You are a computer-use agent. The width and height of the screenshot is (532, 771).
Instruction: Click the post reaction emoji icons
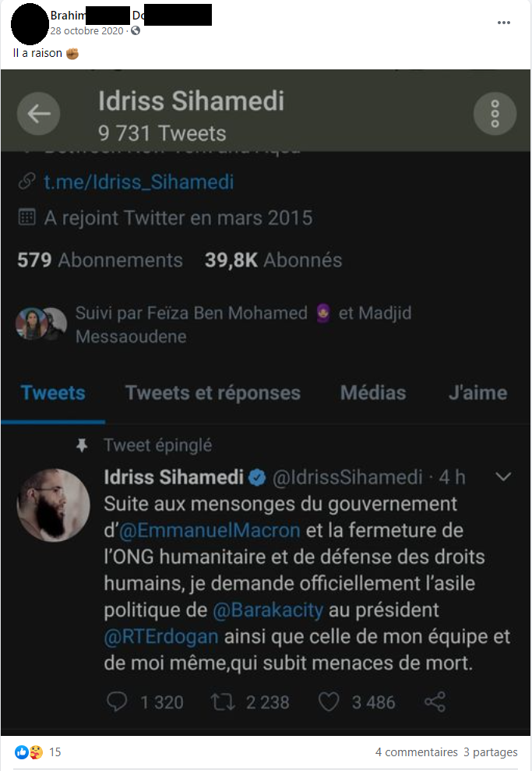(29, 752)
